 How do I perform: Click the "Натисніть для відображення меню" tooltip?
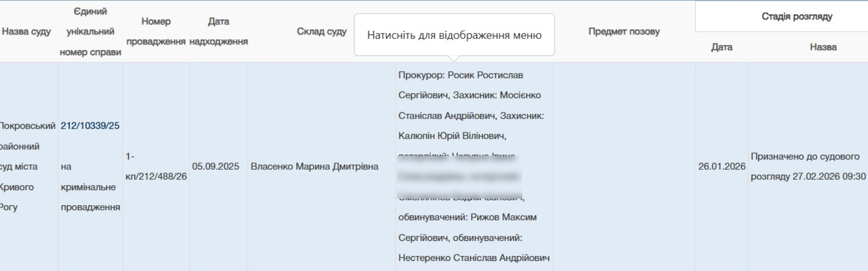[x=454, y=35]
